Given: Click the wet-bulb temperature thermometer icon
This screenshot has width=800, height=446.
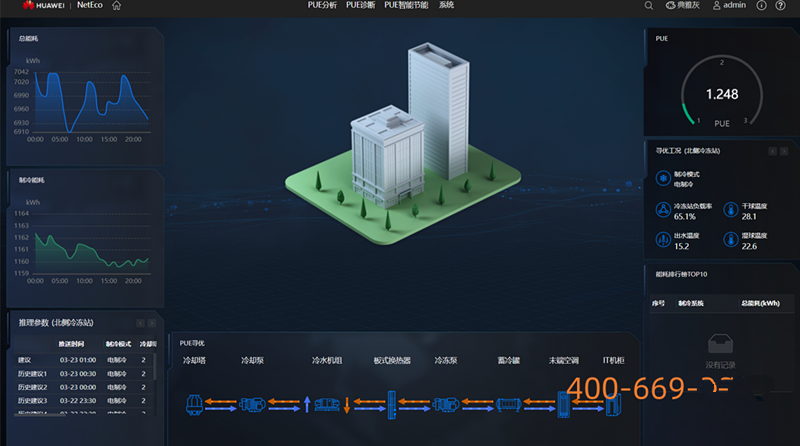Looking at the screenshot, I should pos(731,239).
